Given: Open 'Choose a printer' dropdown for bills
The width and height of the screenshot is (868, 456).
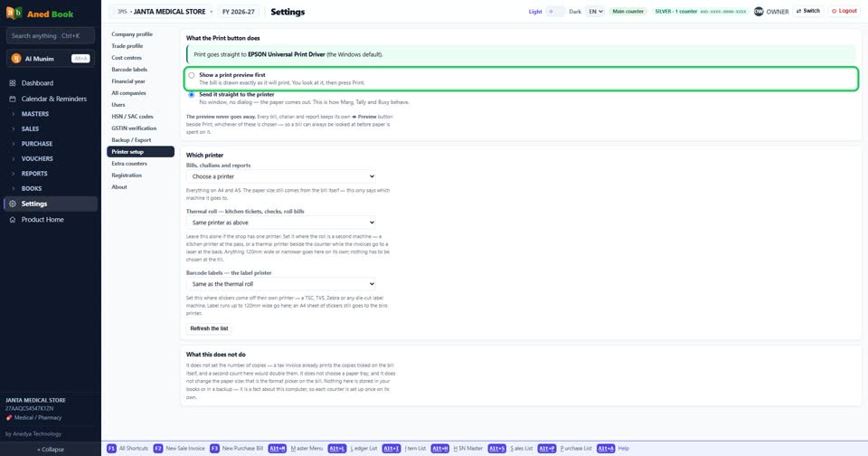Looking at the screenshot, I should coord(281,176).
